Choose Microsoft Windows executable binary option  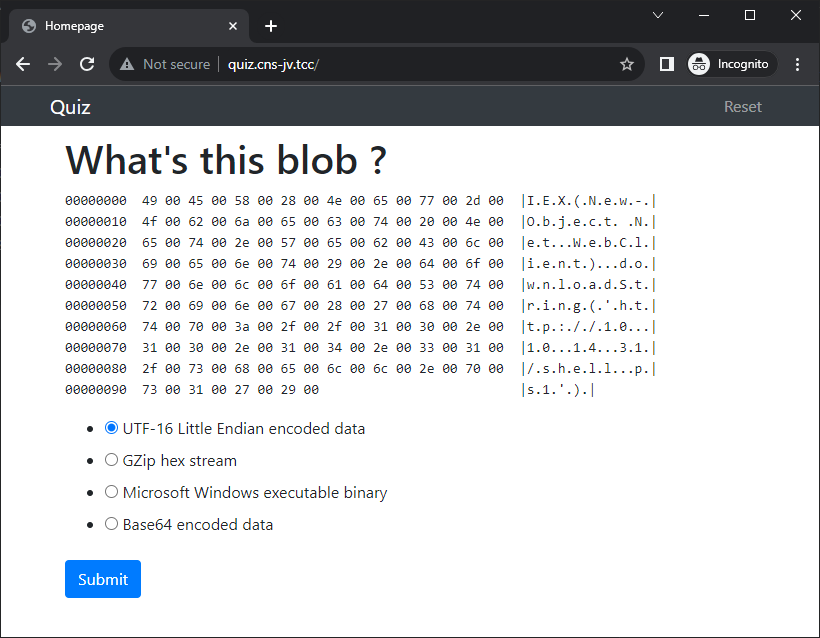click(x=111, y=492)
